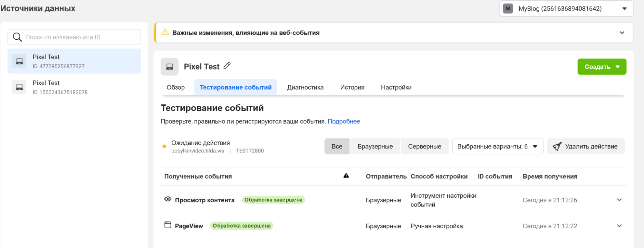Click the Время получения column header
644x248 pixels.
[x=550, y=176]
